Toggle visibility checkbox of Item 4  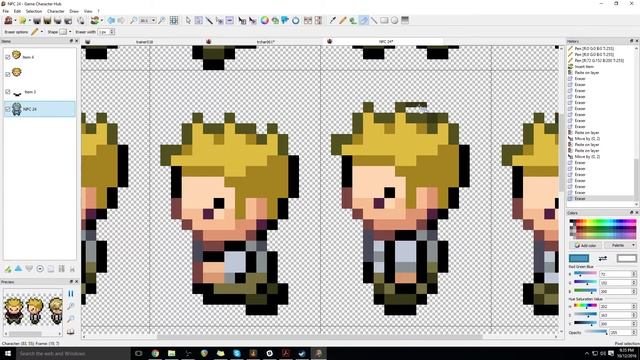pos(7,57)
